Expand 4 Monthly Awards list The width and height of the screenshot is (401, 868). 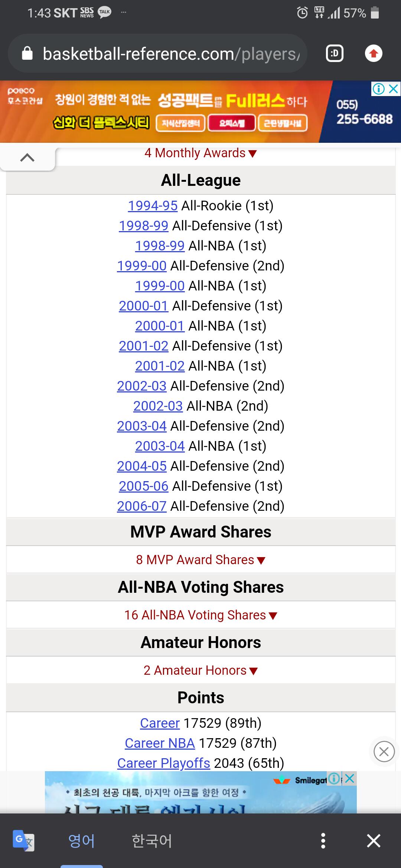[x=200, y=153]
